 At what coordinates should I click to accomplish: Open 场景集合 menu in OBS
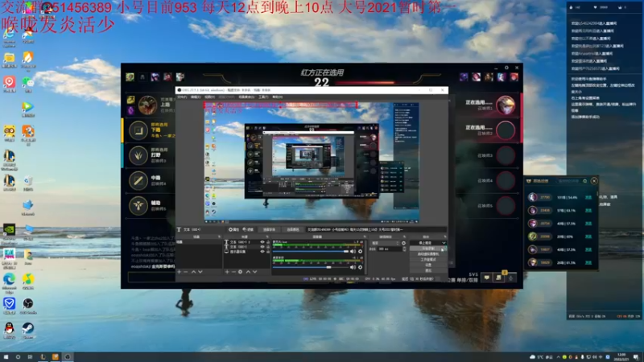(246, 97)
